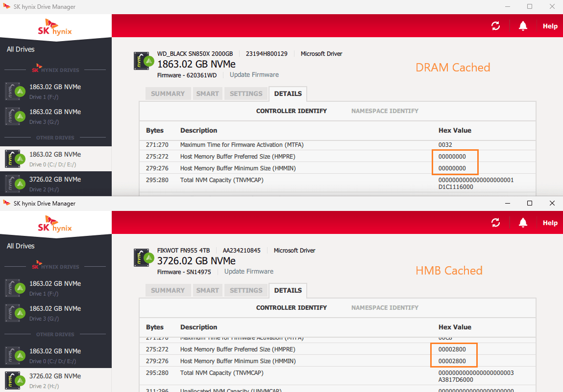Select Drive 0 (C:/ D:/ E:/) icon in top window
563x392 pixels.
[x=14, y=159]
